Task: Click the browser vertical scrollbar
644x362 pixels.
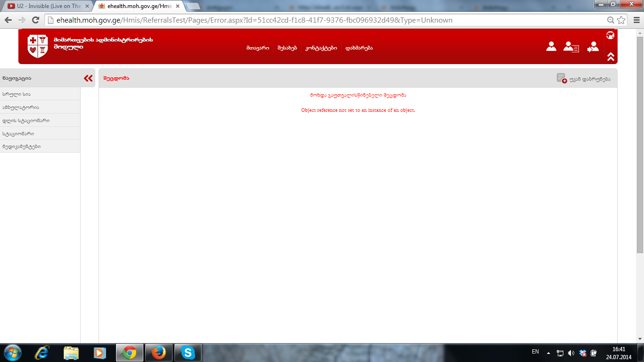Action: click(x=640, y=141)
